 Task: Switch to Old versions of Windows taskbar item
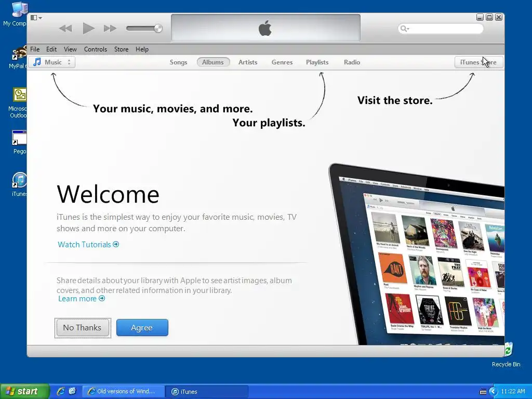[123, 392]
